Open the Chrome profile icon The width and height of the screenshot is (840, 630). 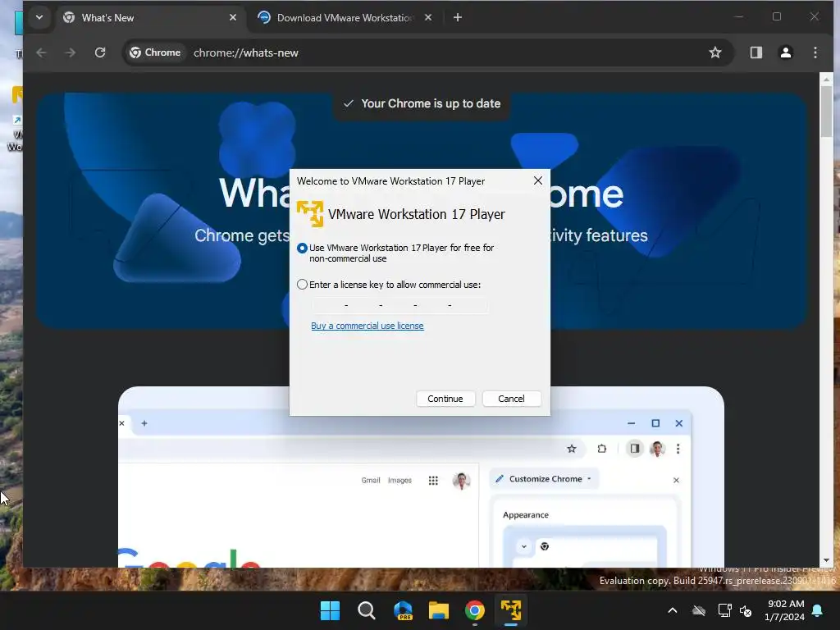pyautogui.click(x=785, y=52)
